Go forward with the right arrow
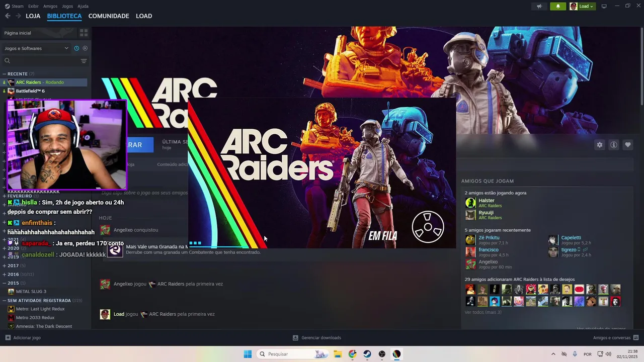This screenshot has height=362, width=644. point(18,16)
